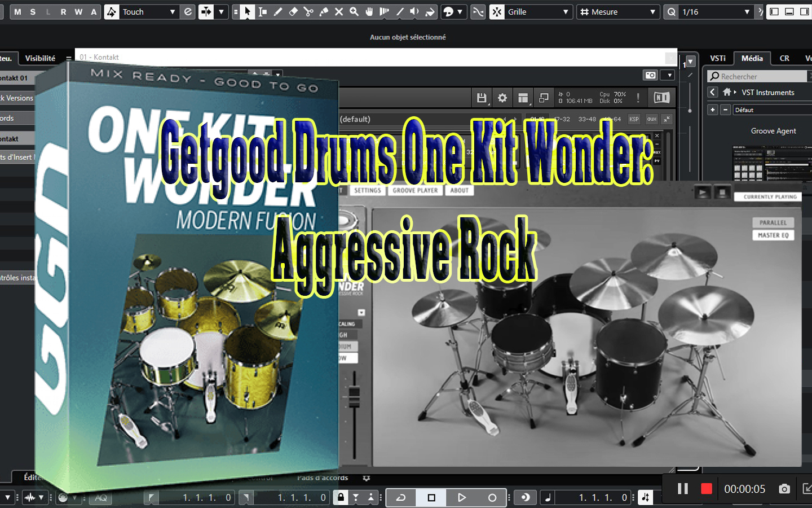The image size is (812, 508).
Task: Open Pads d'accords gear settings
Action: coord(367,478)
